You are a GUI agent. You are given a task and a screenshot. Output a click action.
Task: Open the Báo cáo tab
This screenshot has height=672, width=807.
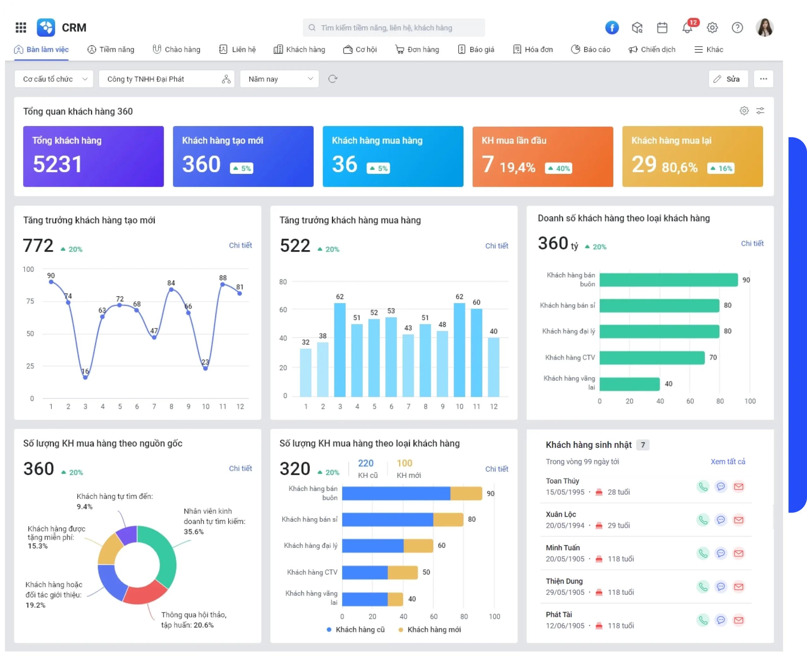point(591,49)
